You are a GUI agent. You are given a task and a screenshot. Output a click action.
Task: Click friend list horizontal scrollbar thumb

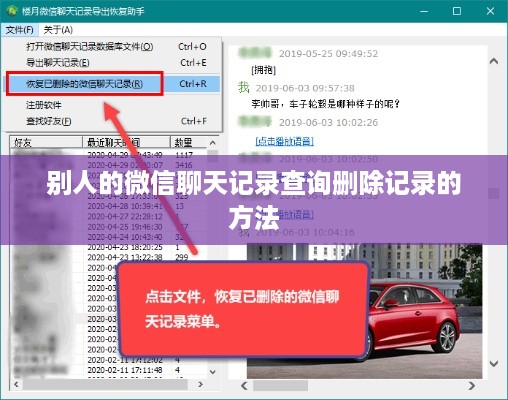105,384
